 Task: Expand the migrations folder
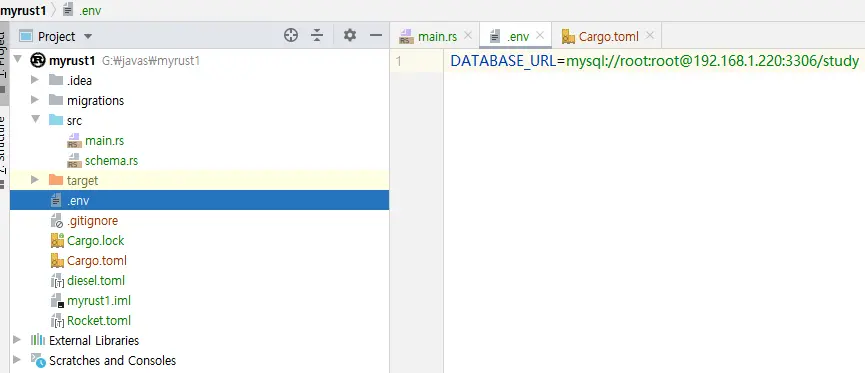click(35, 100)
